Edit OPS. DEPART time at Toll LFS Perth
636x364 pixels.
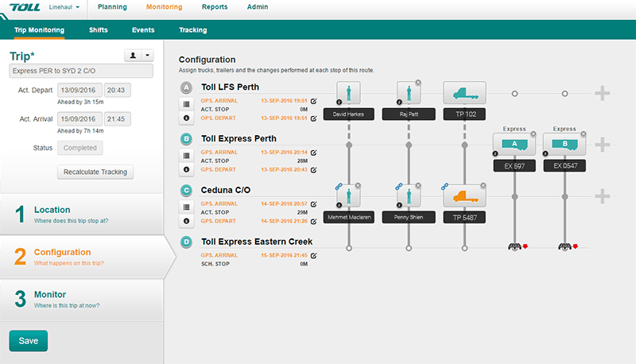point(313,118)
